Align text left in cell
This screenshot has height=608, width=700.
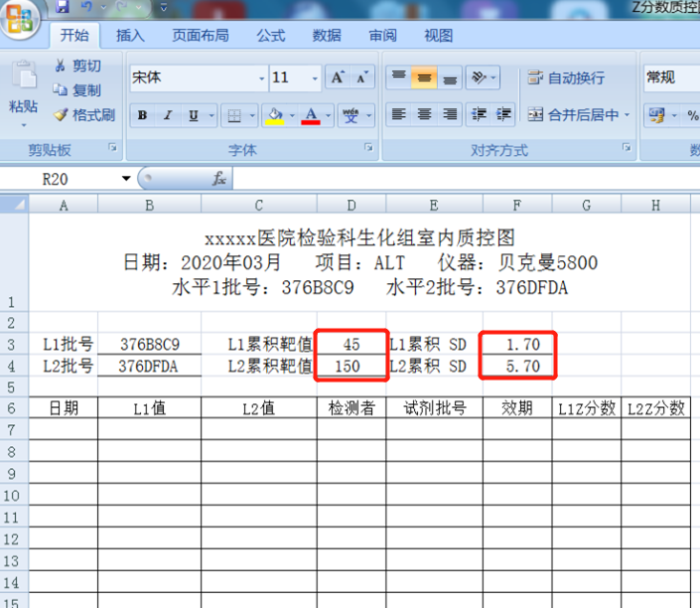(x=398, y=115)
